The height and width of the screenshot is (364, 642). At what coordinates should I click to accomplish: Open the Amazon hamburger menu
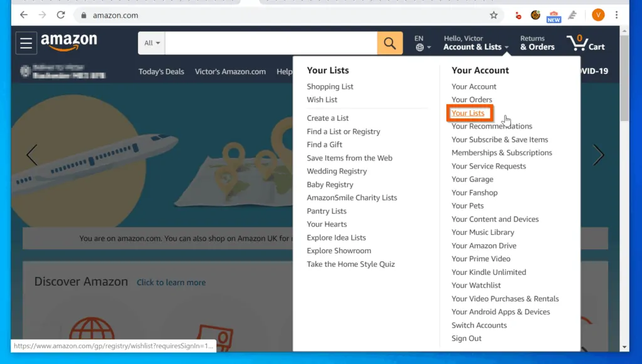pos(26,43)
